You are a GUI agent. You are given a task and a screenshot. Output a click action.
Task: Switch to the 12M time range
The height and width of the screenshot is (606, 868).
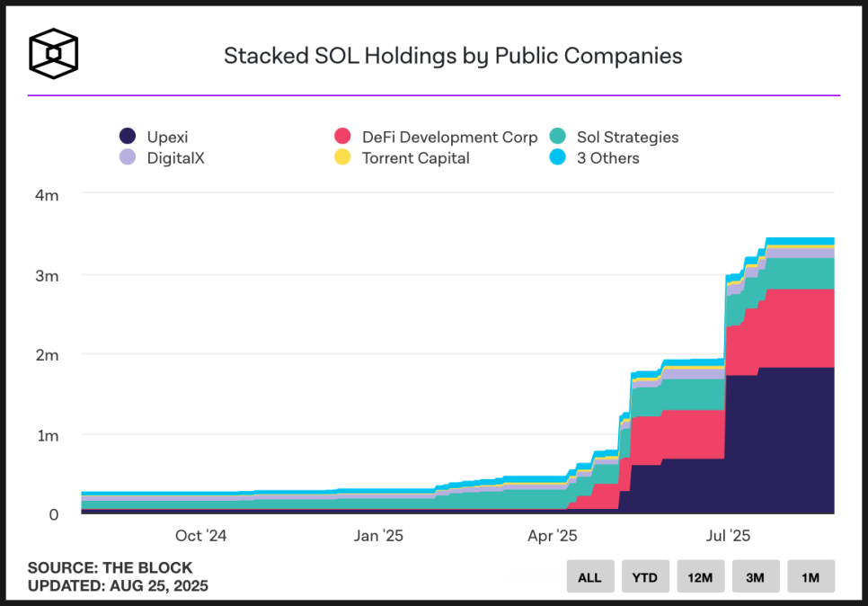[700, 576]
